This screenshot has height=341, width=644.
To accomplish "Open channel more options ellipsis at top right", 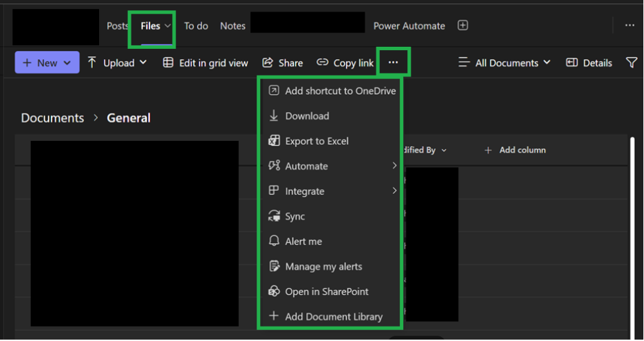I will pyautogui.click(x=630, y=25).
